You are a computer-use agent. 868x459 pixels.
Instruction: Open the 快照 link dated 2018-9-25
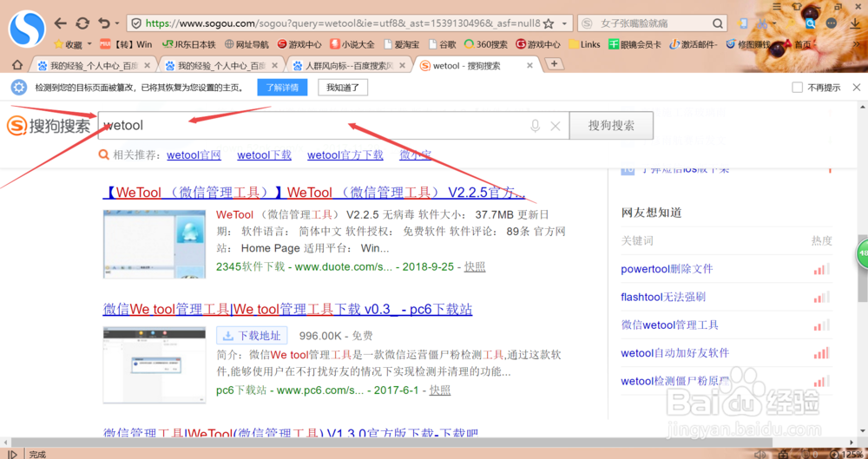coord(475,266)
